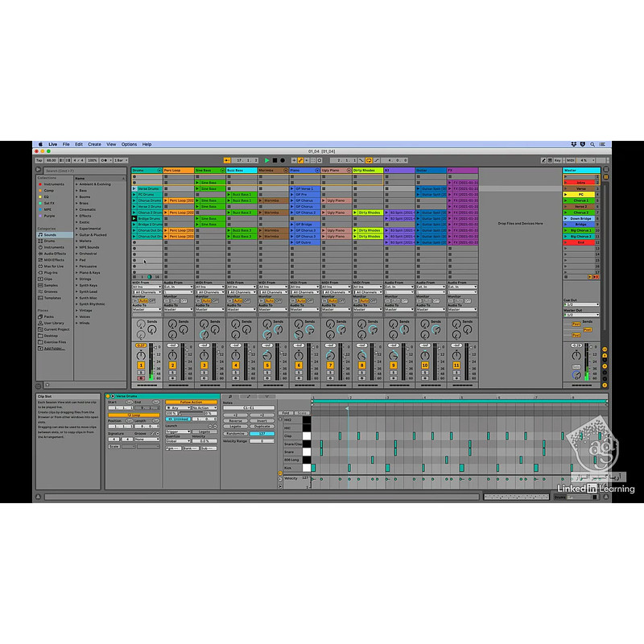Toggle the Follow Action button

click(x=191, y=402)
